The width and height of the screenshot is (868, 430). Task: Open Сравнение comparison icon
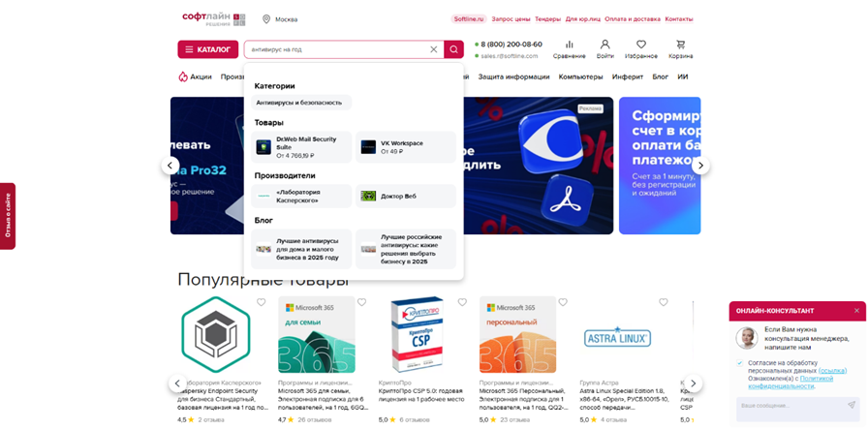tap(569, 49)
